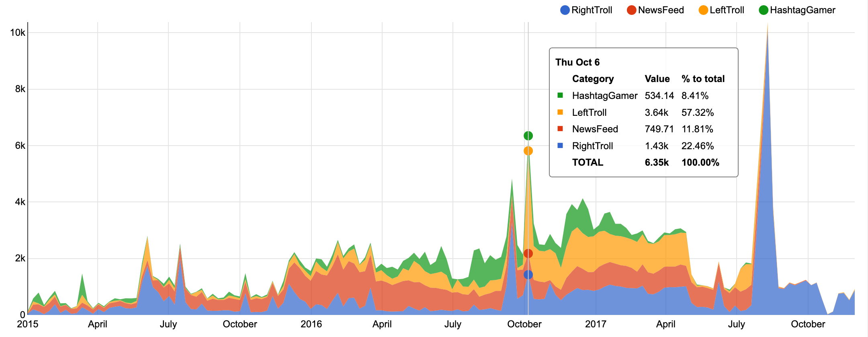This screenshot has width=868, height=337.
Task: Click the blue RightTroll square in tooltip
Action: tap(560, 146)
